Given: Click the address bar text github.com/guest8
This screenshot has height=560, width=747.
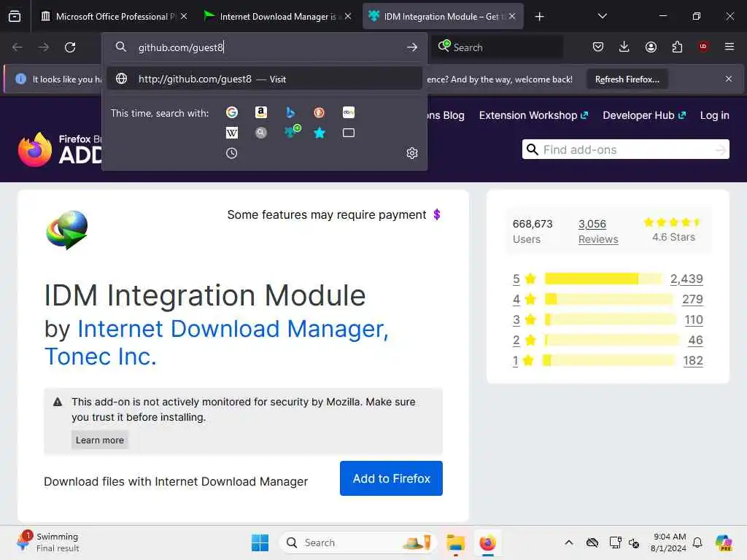Looking at the screenshot, I should [x=181, y=47].
